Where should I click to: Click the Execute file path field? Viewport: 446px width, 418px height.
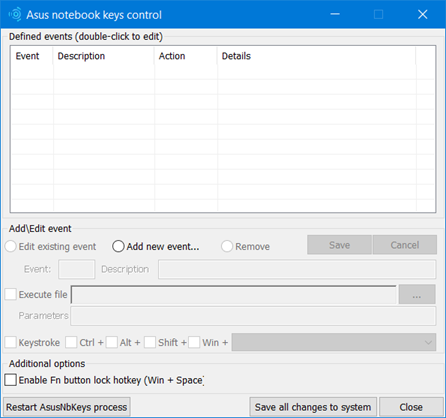[234, 294]
